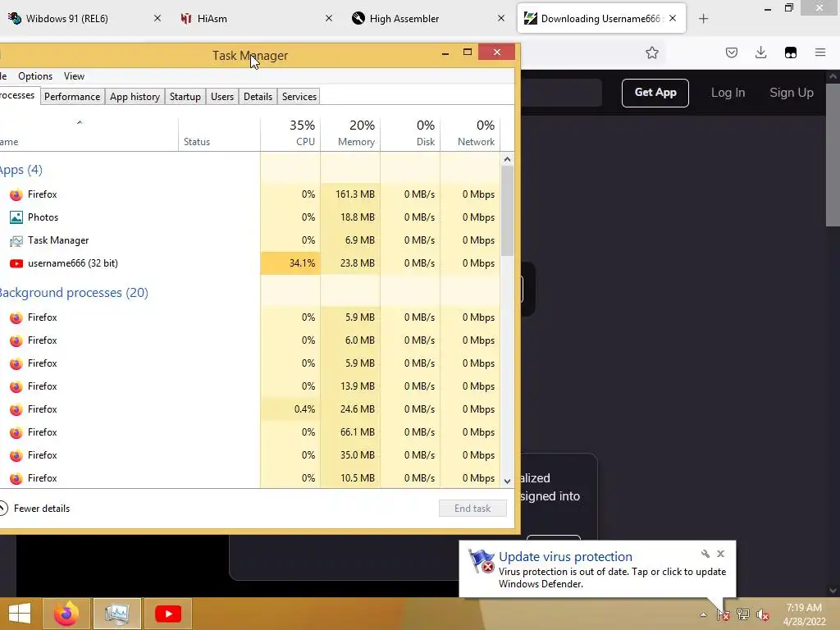Viewport: 840px width, 630px height.
Task: Click the Get App button
Action: 655,93
